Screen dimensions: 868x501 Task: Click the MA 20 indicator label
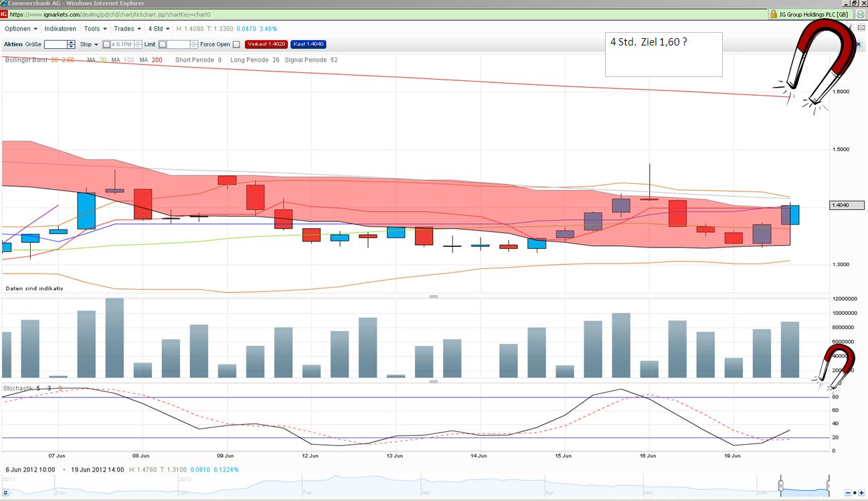(x=97, y=60)
